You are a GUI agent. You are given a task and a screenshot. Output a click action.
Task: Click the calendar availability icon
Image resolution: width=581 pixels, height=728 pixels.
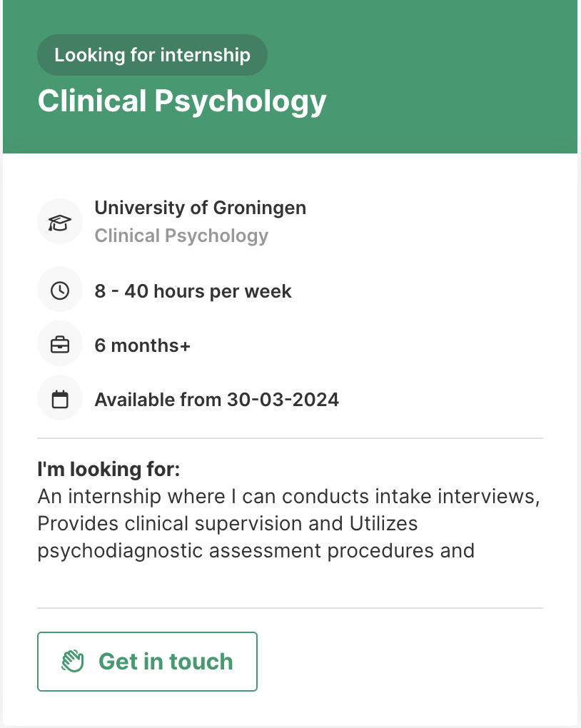point(60,399)
